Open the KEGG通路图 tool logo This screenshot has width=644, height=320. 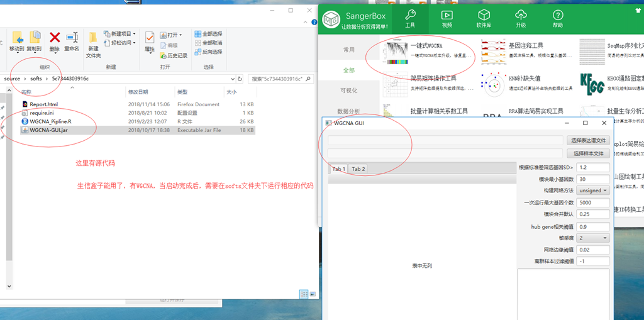point(592,84)
